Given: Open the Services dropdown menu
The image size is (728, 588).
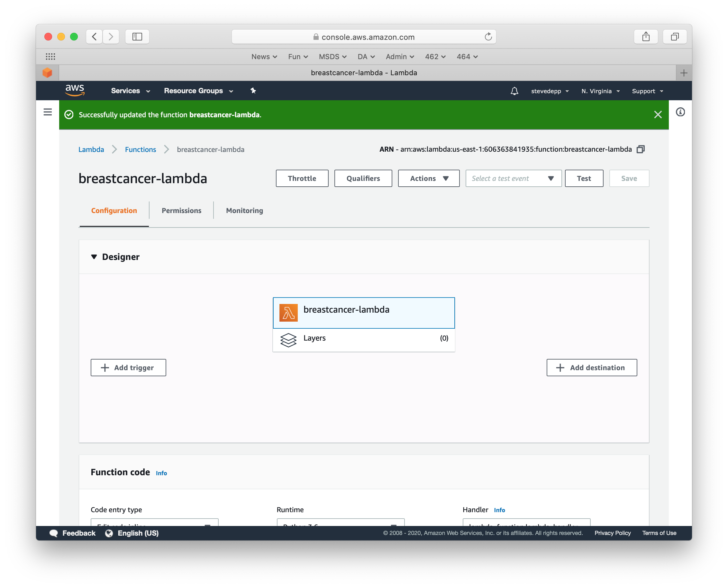Looking at the screenshot, I should 131,91.
